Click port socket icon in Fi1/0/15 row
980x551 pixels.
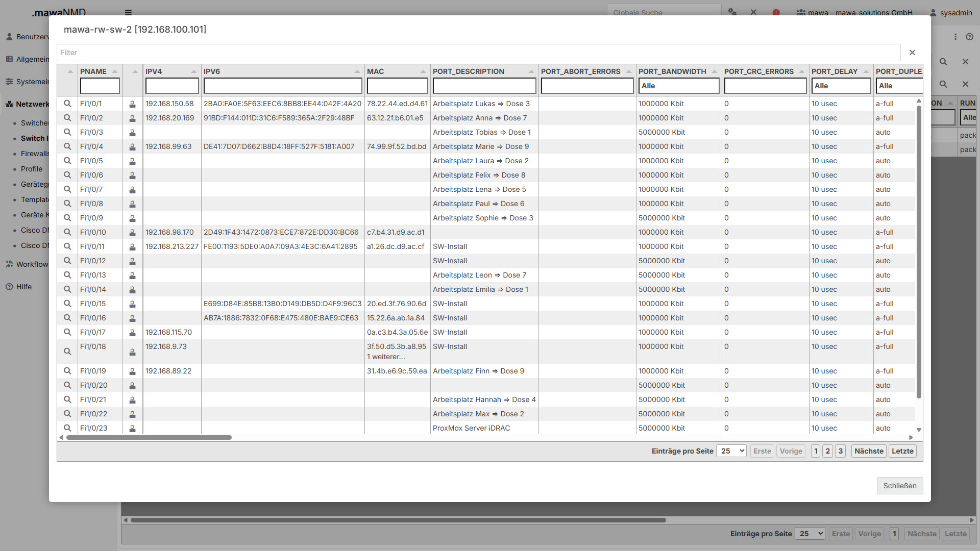point(132,304)
